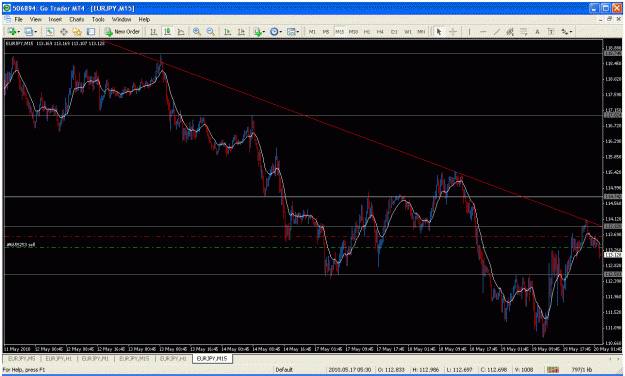The height and width of the screenshot is (376, 625).
Task: Show the Navigator panel using star-folder icon
Action: click(77, 31)
